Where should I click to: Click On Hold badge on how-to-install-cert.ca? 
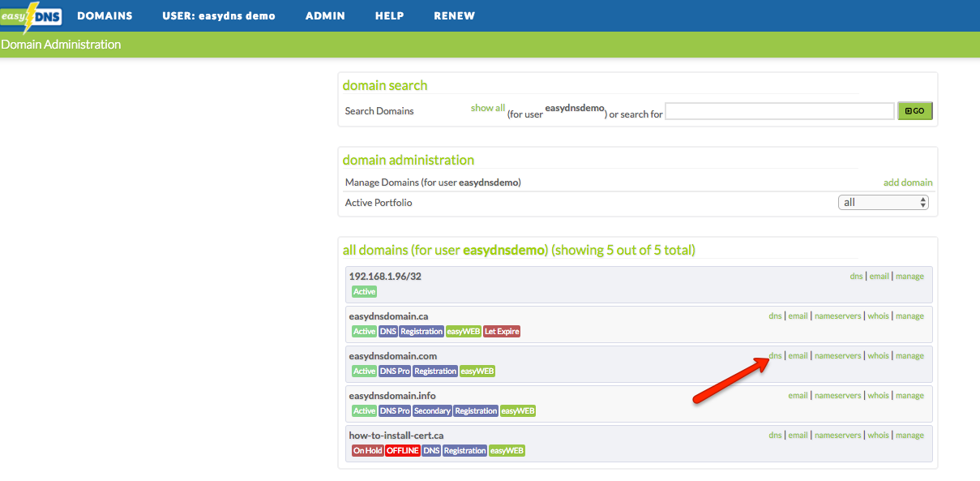point(367,450)
